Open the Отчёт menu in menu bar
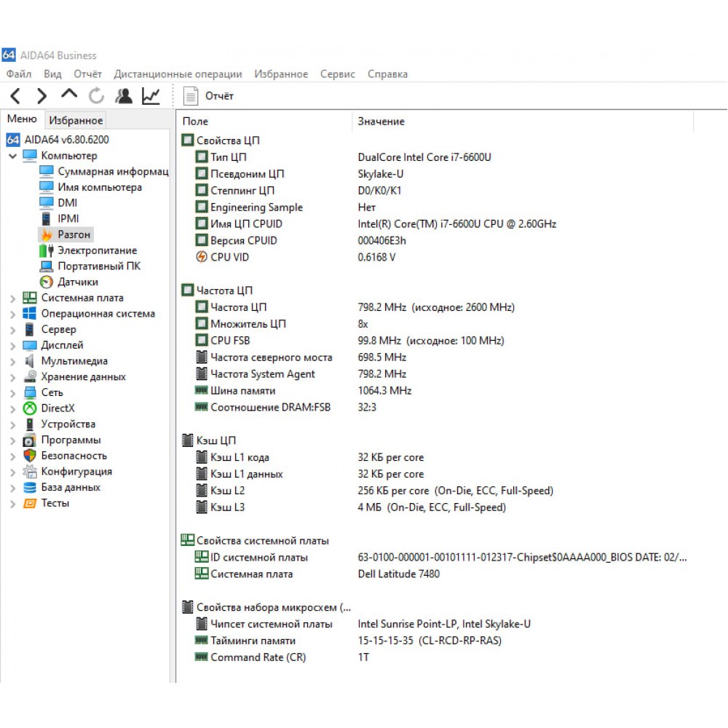 coord(88,74)
